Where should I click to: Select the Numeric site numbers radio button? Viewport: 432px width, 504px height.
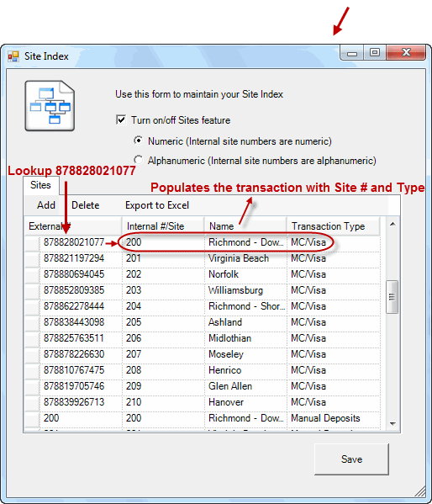(138, 141)
